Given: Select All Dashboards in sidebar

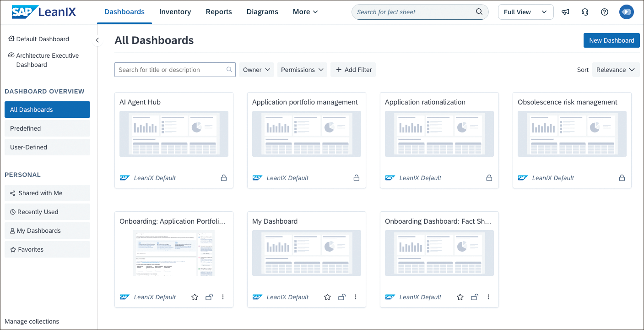Looking at the screenshot, I should (47, 110).
